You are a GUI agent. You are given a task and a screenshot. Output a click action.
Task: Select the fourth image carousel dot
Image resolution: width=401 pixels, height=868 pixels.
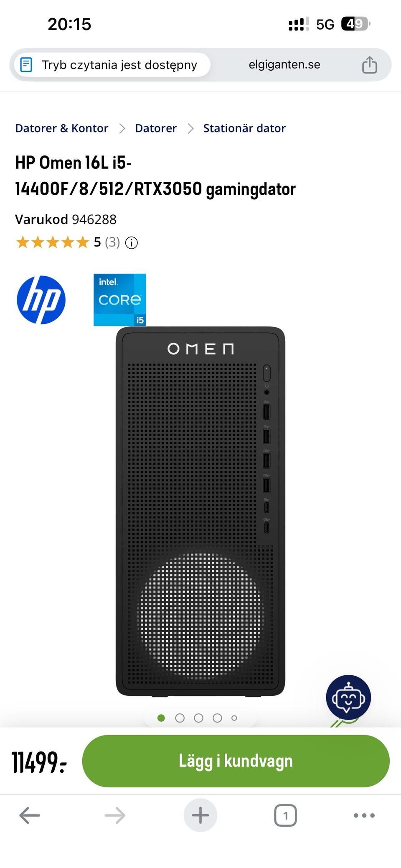point(217,718)
